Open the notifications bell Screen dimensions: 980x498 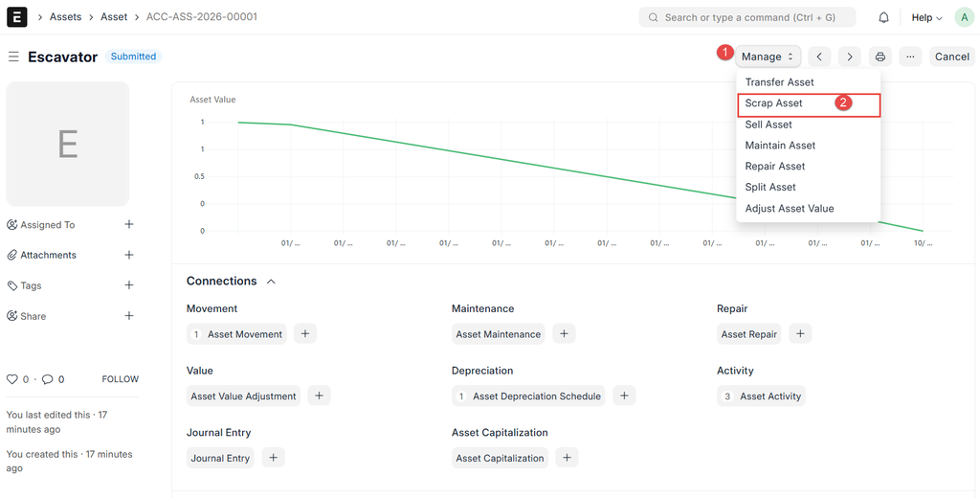(883, 17)
